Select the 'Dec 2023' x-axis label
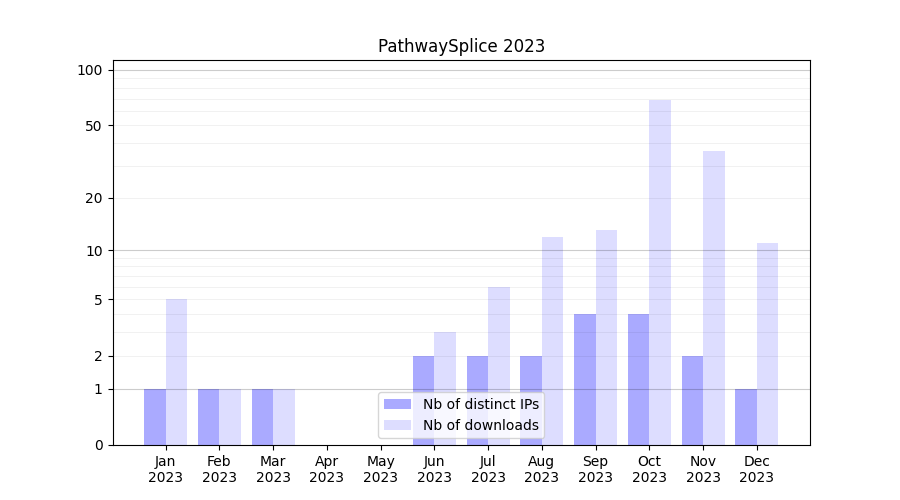 [x=757, y=469]
